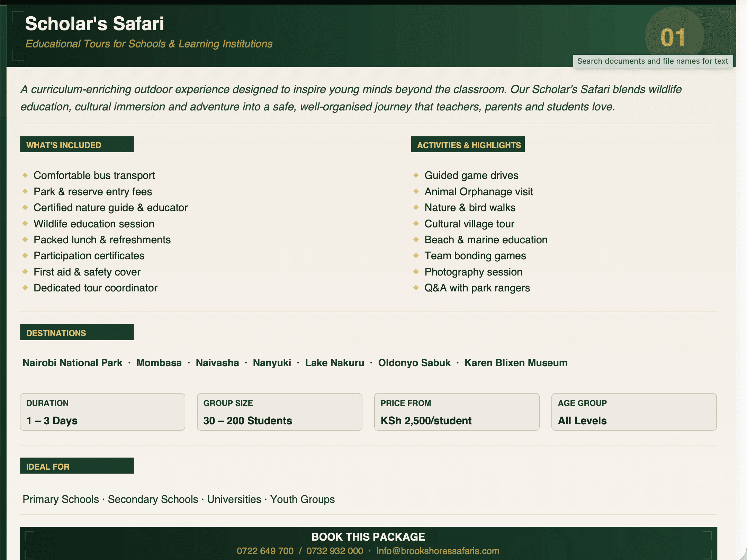The image size is (747, 560).
Task: Click the GROUP SIZE '30 – 200 Students' card
Action: click(280, 412)
